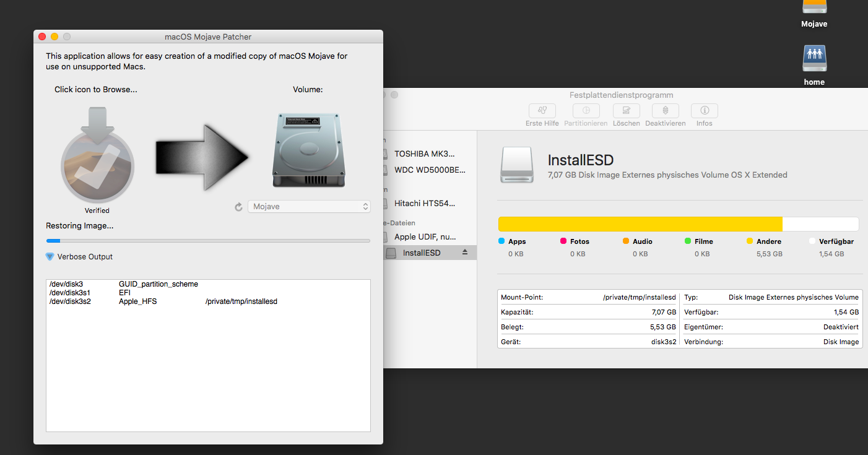Click the macOS installer icon to browse

coord(97,155)
